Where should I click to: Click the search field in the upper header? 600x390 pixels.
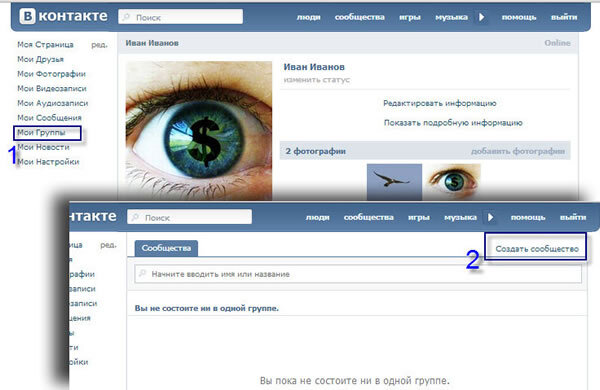point(181,17)
